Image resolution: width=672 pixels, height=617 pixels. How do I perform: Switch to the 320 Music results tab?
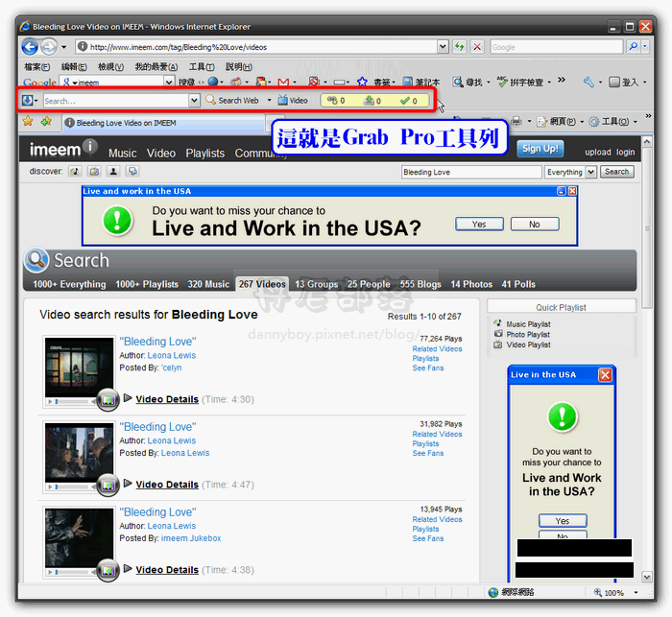[208, 284]
